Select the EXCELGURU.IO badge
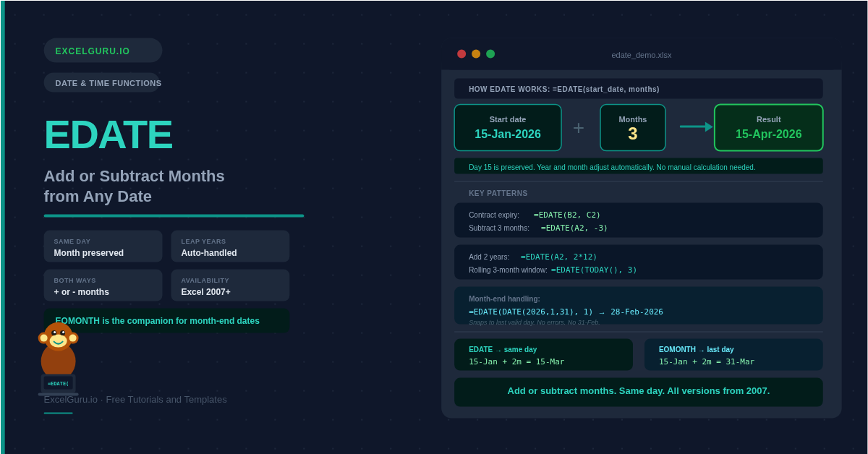The height and width of the screenshot is (454, 868). pos(103,51)
